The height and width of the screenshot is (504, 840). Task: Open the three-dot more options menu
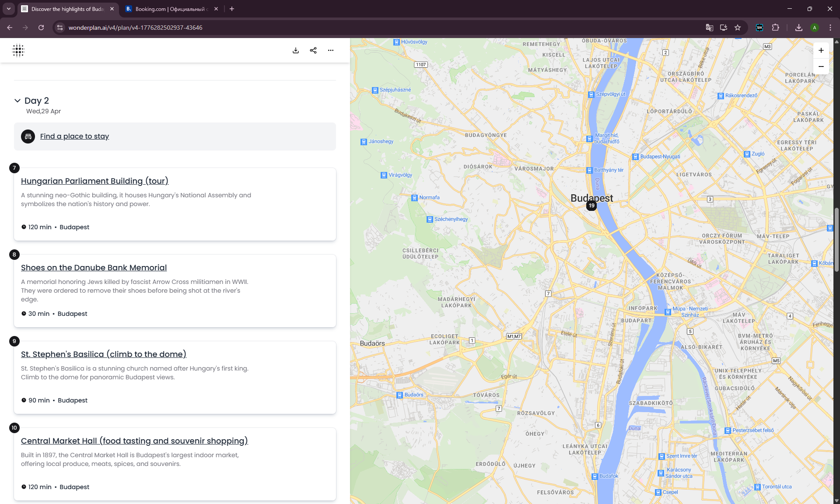click(x=331, y=50)
